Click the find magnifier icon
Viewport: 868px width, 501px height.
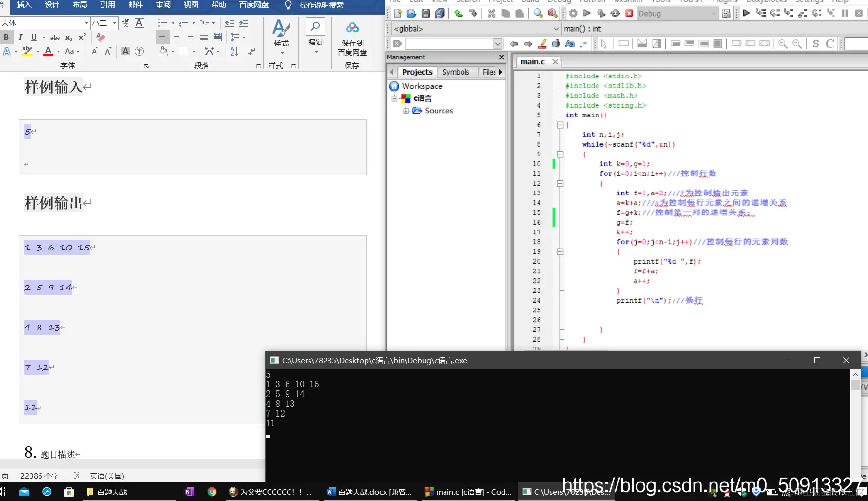click(538, 13)
